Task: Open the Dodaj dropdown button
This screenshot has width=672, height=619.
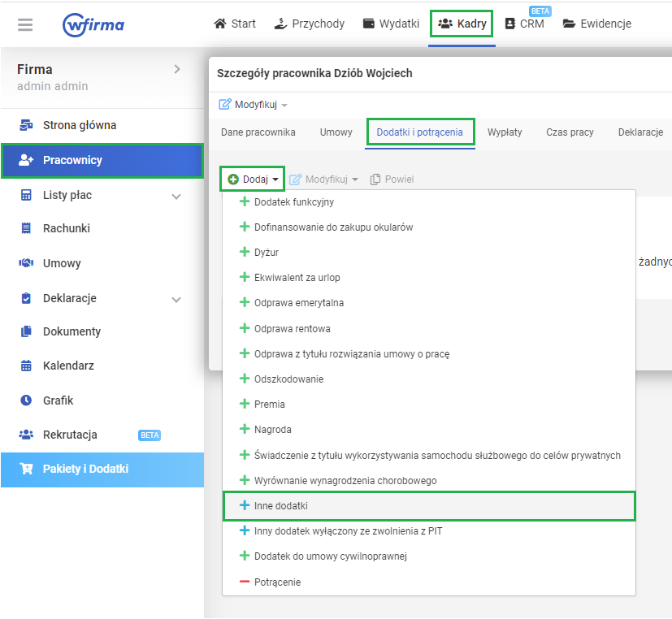Action: [x=253, y=180]
